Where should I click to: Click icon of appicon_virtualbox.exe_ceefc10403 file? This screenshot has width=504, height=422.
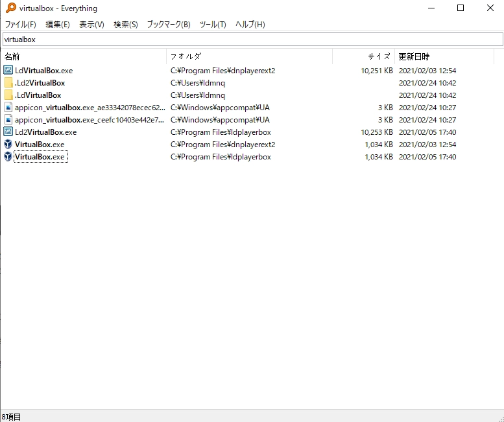coord(8,119)
